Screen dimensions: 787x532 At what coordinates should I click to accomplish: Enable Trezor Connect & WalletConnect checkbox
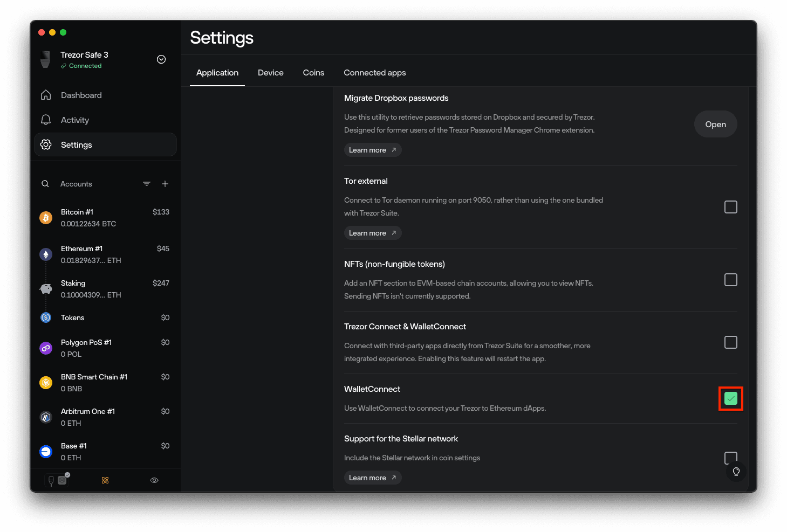[731, 342]
